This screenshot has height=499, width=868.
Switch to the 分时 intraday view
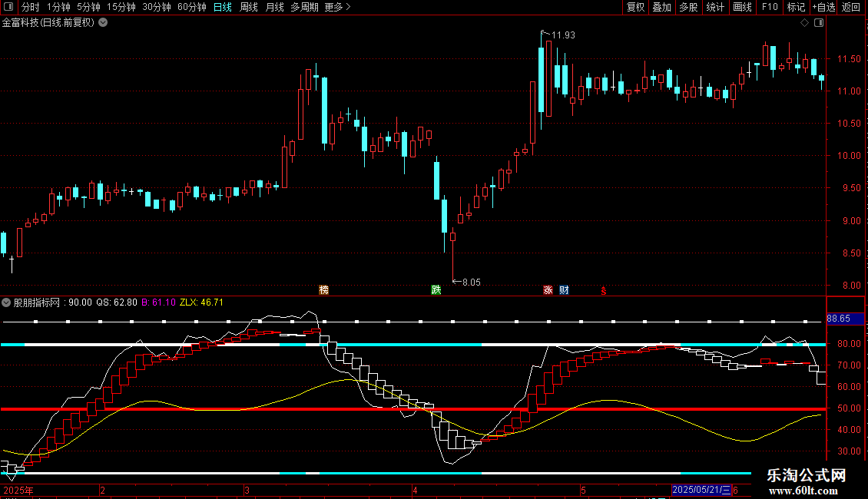click(x=31, y=7)
